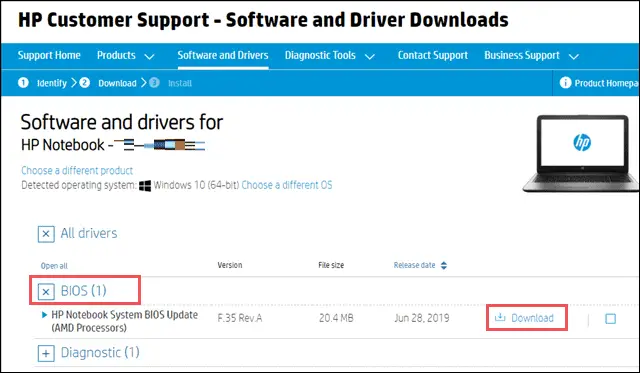Open the Diagnostic Tools menu label
This screenshot has width=640, height=373.
tap(320, 56)
